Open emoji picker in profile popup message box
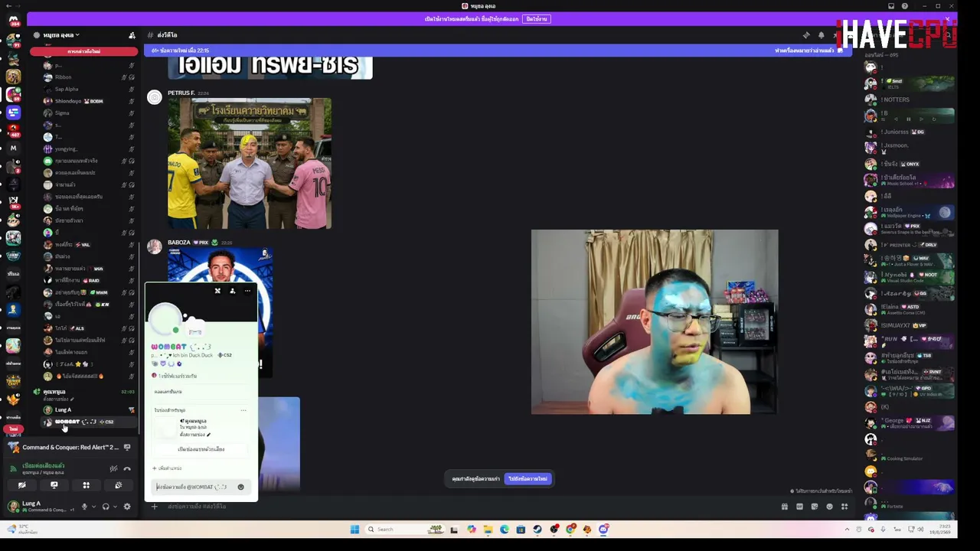 pyautogui.click(x=241, y=487)
